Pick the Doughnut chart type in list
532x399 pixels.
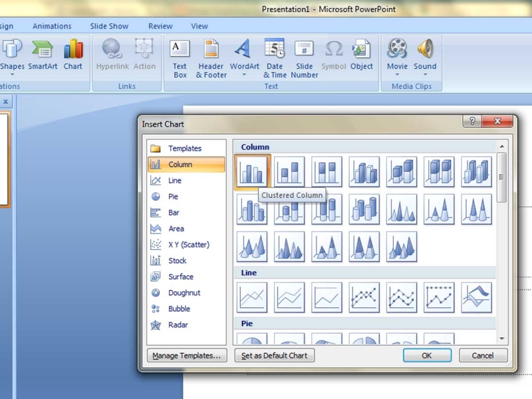[x=184, y=293]
